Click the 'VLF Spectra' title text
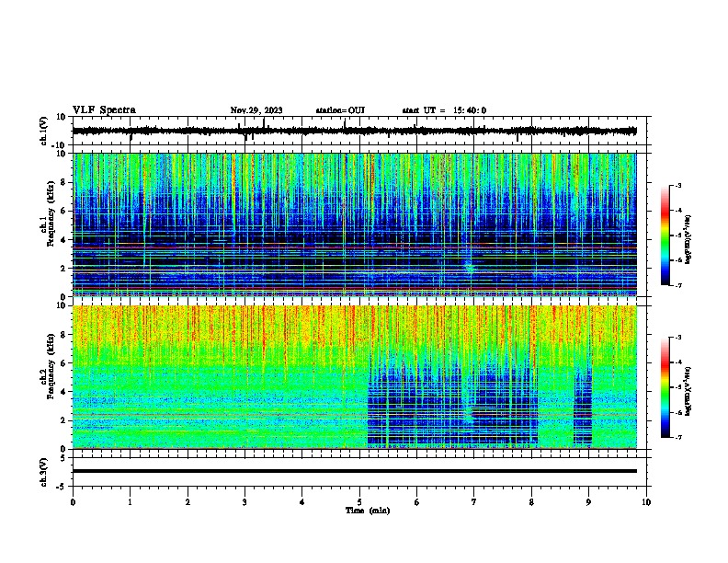 pyautogui.click(x=104, y=110)
